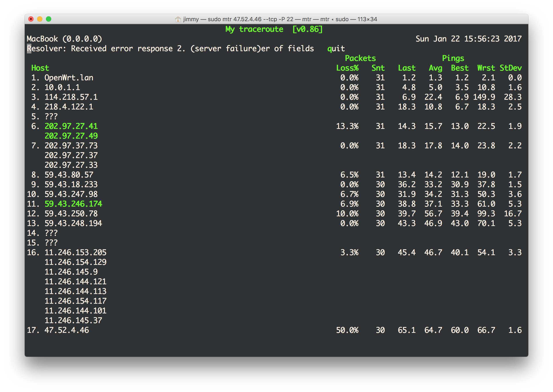Click the green IP 59.43.246.174
The image size is (553, 392).
coord(73,204)
